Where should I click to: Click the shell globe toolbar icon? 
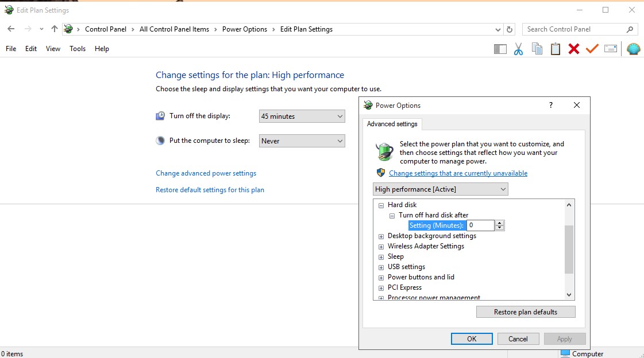[633, 49]
